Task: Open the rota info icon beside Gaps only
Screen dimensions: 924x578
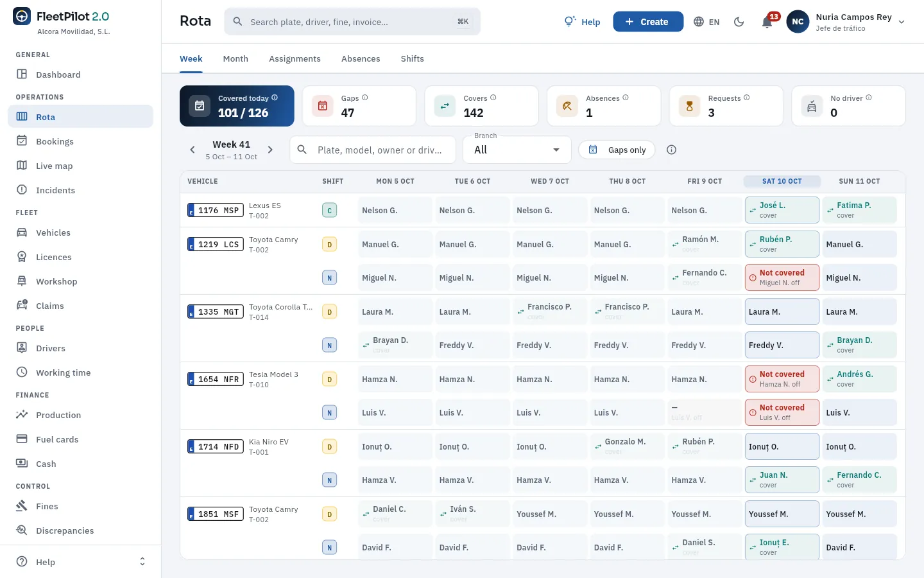Action: pyautogui.click(x=672, y=150)
